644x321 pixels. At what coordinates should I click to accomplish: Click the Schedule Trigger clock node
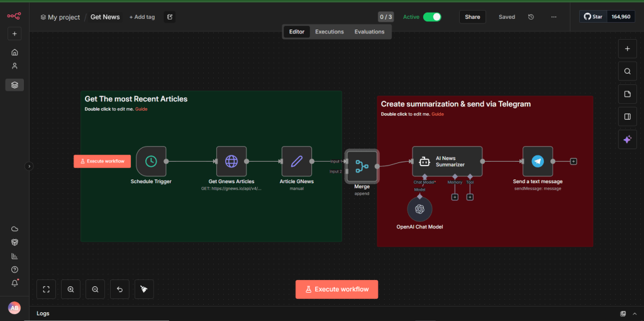(151, 161)
